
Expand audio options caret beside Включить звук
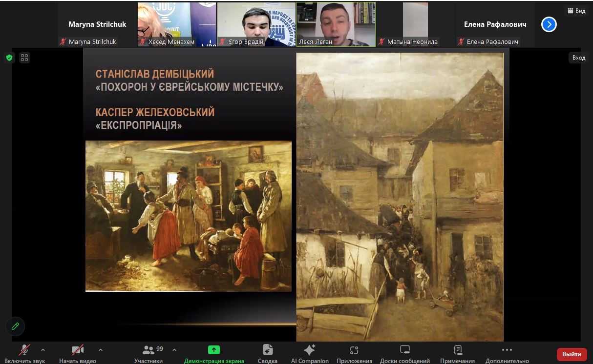point(43,350)
